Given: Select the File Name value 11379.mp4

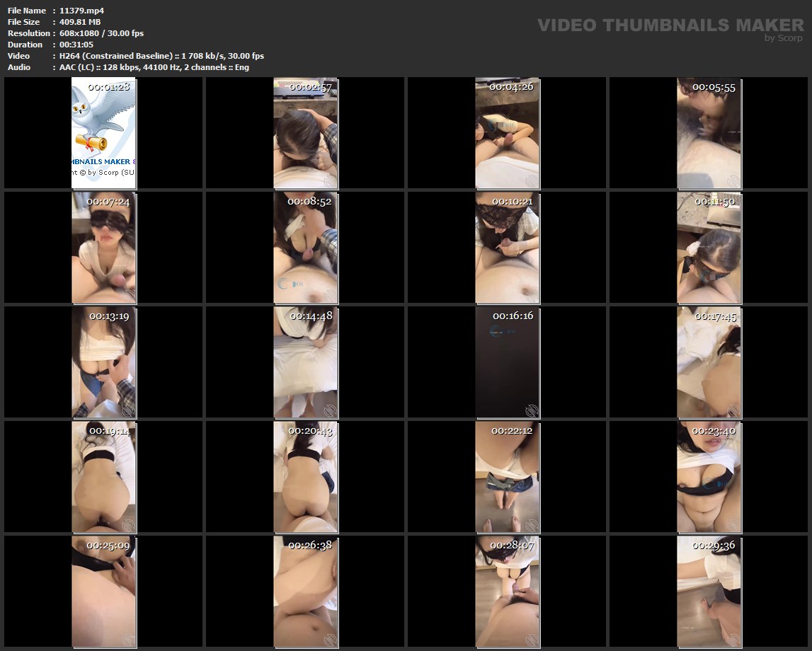Looking at the screenshot, I should 82,11.
